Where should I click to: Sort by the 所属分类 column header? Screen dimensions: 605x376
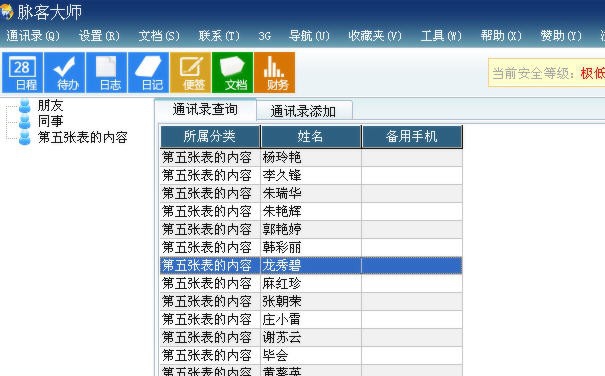click(x=210, y=136)
